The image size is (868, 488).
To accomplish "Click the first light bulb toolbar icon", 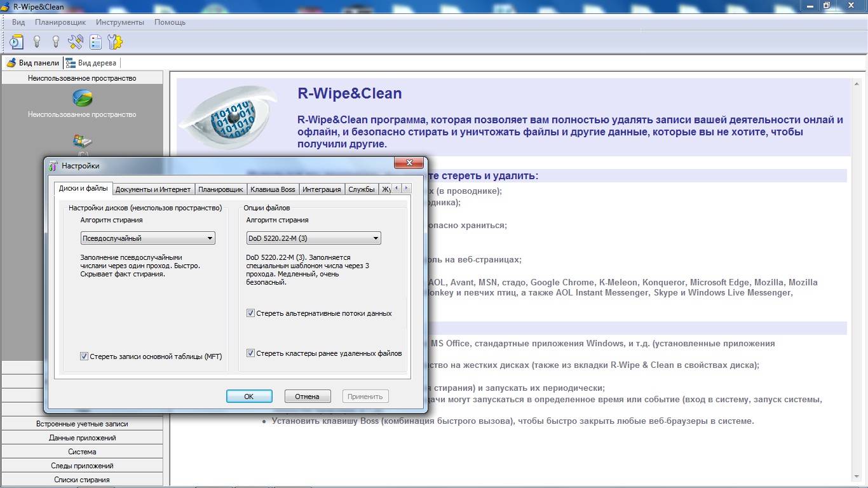I will click(x=37, y=42).
